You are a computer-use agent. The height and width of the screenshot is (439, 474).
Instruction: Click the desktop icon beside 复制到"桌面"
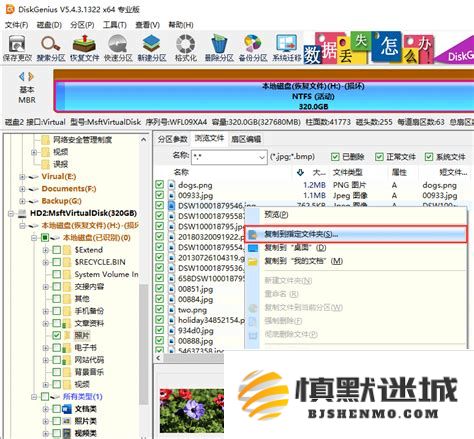[253, 248]
